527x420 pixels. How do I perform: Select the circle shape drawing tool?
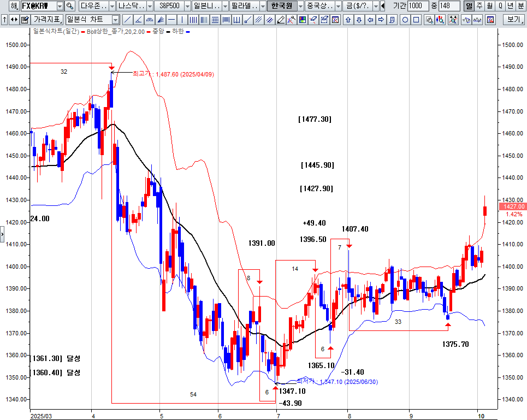(x=405, y=20)
